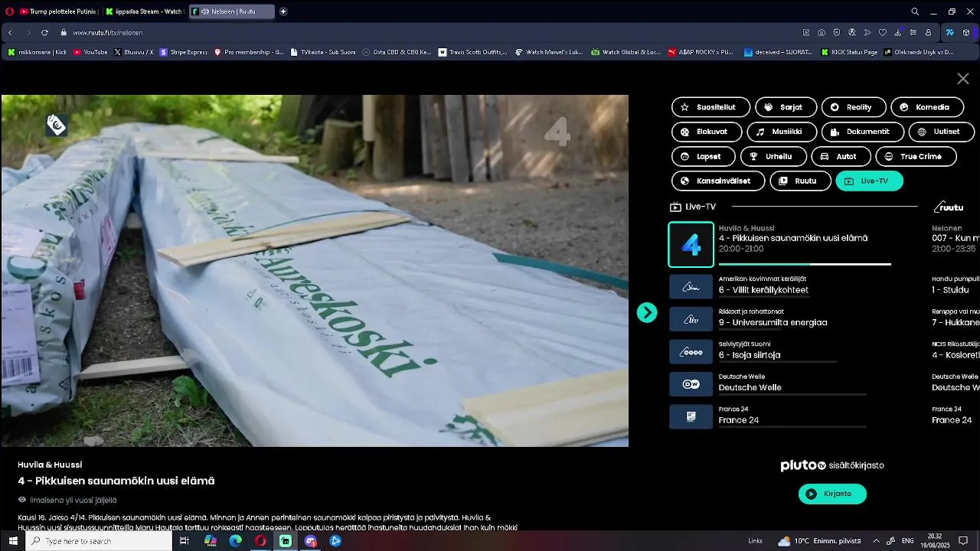Click the heart bookmark icon in the address bar

click(x=883, y=33)
